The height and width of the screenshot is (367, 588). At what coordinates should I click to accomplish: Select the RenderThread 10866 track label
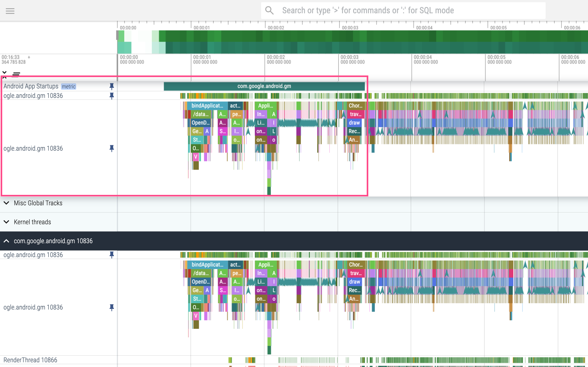tap(30, 360)
